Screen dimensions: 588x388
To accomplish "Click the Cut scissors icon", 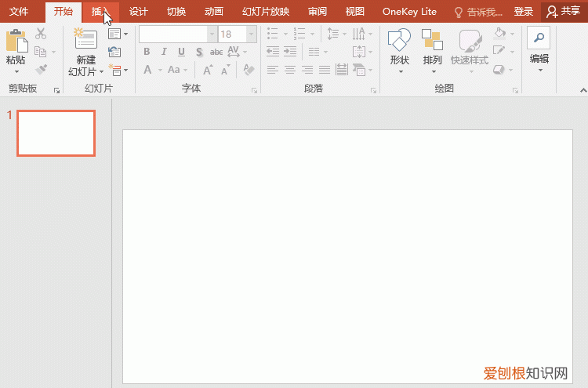I will [41, 34].
